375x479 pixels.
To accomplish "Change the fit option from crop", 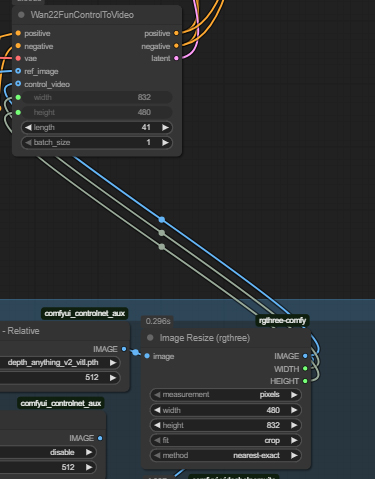I will click(x=226, y=440).
